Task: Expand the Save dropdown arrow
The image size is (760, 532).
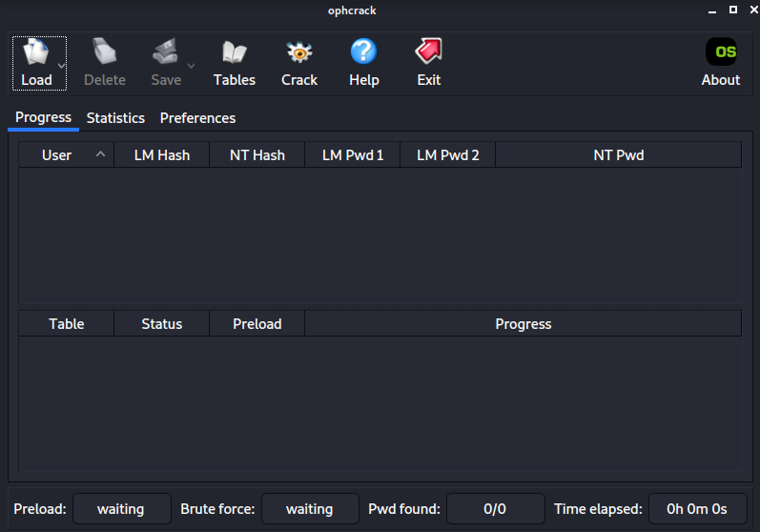Action: coord(191,66)
